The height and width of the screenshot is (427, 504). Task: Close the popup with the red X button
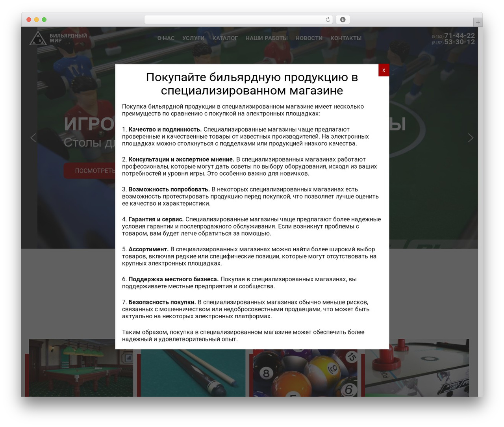point(384,70)
